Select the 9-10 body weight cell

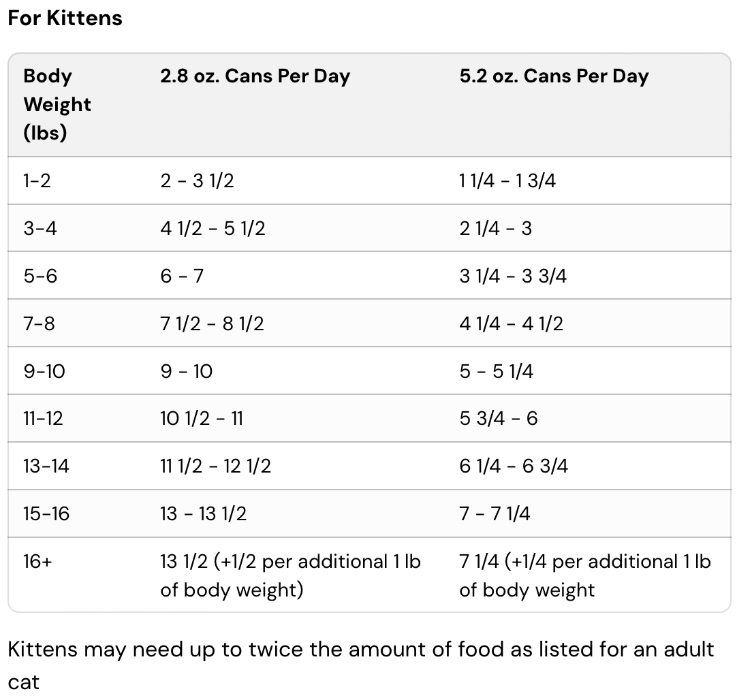(x=44, y=371)
